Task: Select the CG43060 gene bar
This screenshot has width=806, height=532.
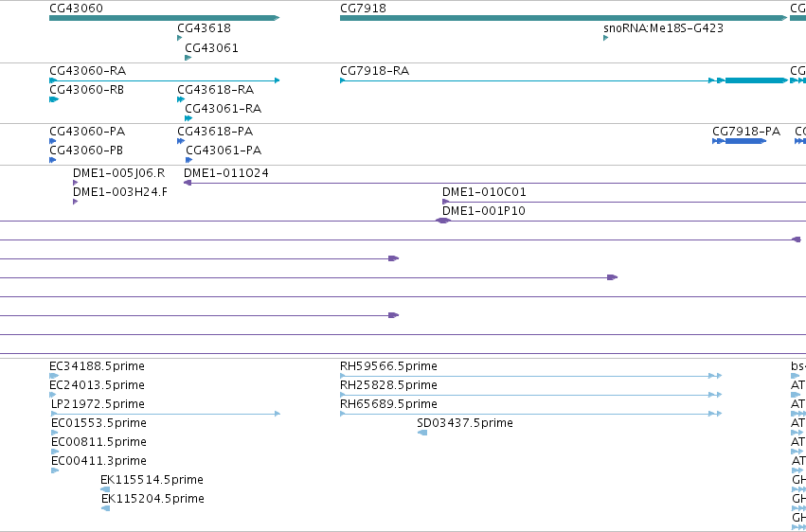Action: (x=165, y=18)
